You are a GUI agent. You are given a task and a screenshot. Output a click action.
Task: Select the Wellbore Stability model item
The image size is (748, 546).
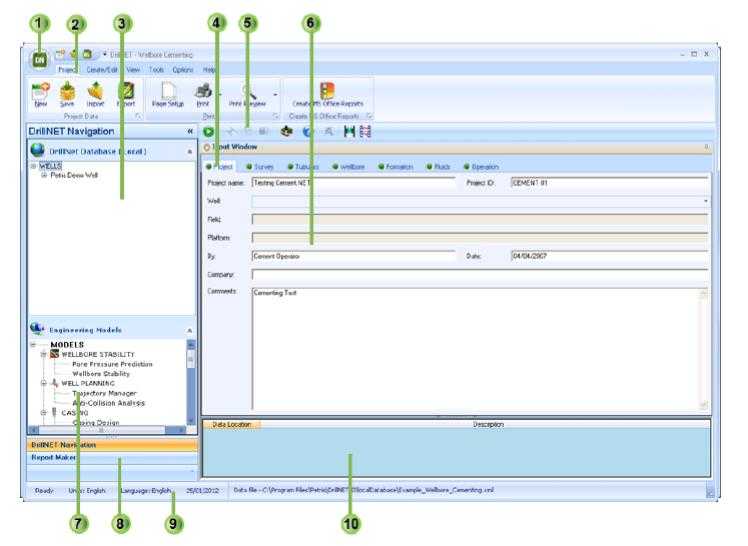[x=101, y=374]
